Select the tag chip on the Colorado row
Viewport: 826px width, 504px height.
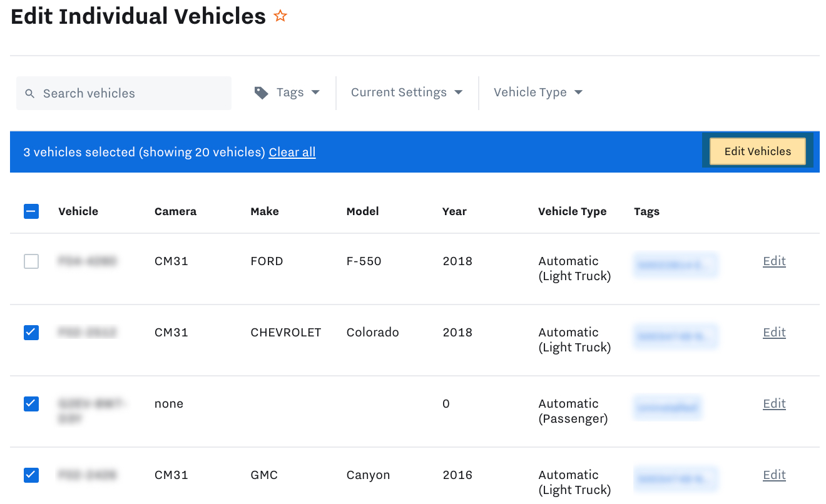coord(676,336)
